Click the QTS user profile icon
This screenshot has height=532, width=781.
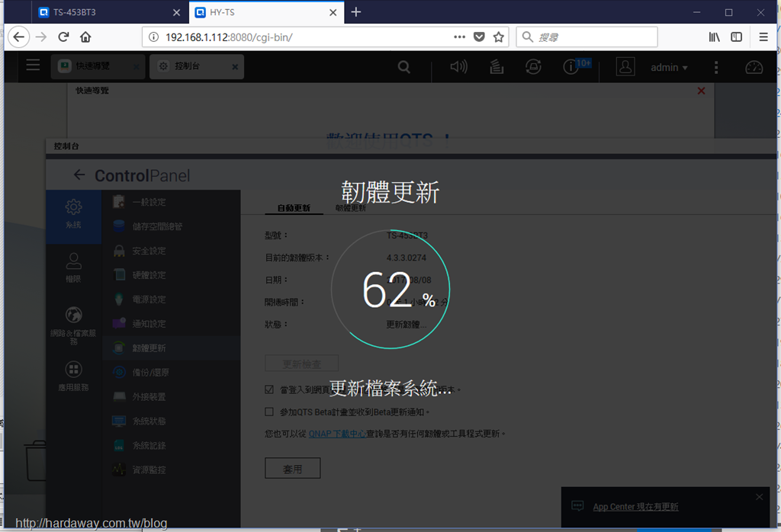[x=625, y=66]
